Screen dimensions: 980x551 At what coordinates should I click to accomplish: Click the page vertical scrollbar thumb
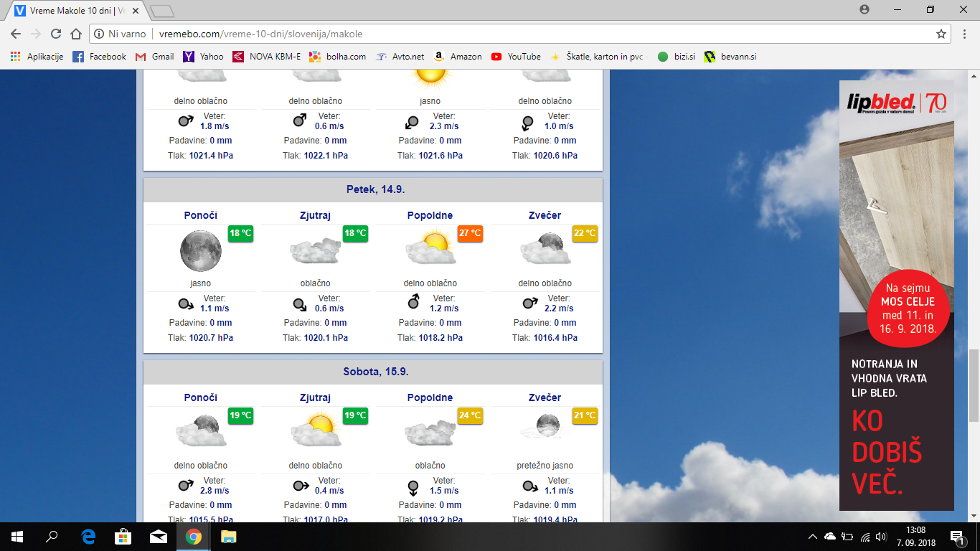pyautogui.click(x=974, y=386)
